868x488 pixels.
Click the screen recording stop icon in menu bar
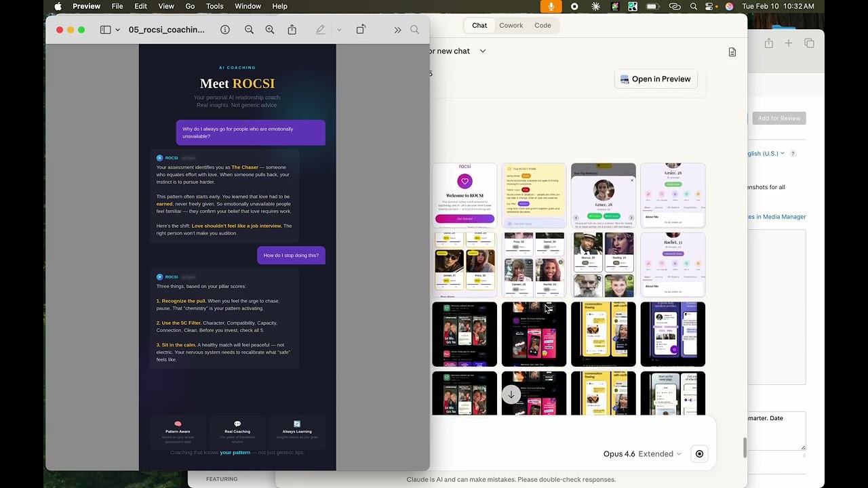pos(574,6)
